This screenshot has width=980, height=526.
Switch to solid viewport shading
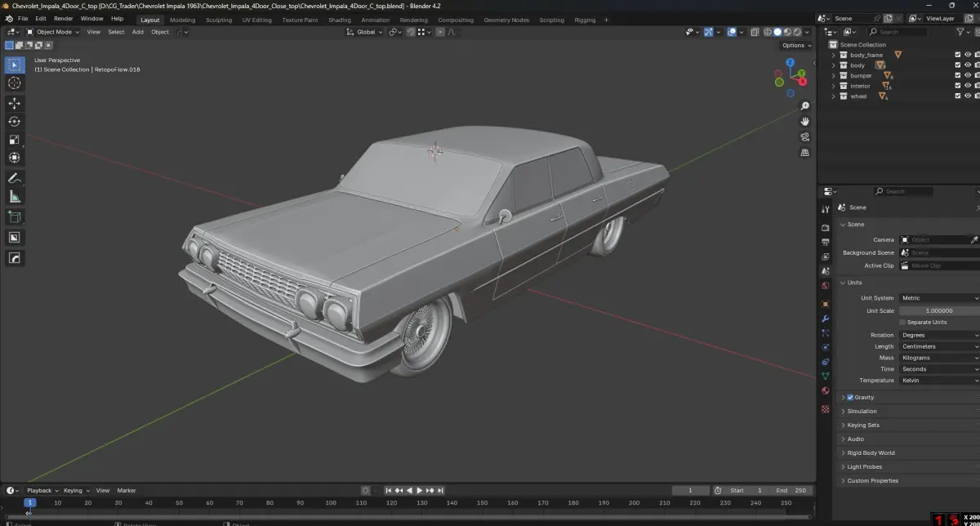(x=777, y=32)
